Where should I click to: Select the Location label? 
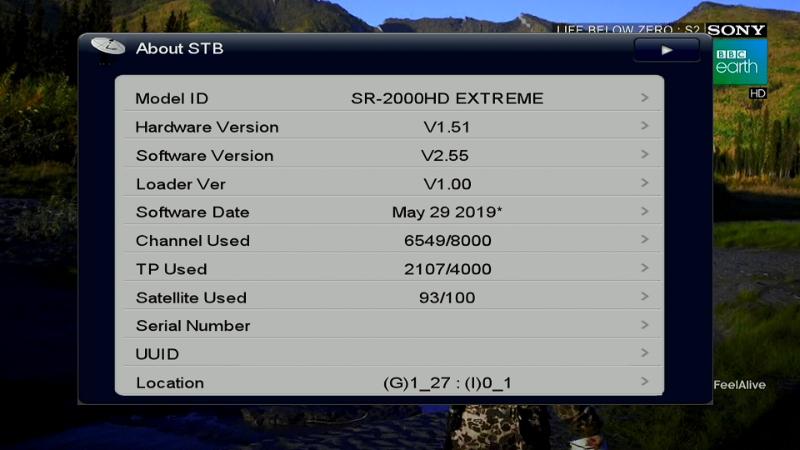pos(170,383)
